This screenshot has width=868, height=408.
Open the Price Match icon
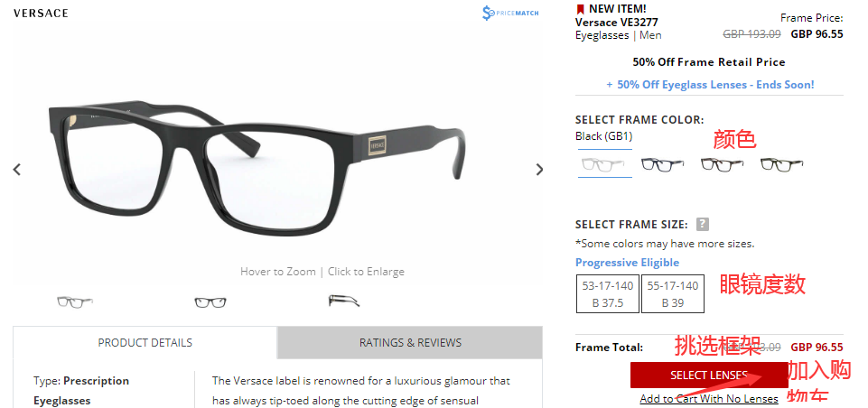(509, 13)
